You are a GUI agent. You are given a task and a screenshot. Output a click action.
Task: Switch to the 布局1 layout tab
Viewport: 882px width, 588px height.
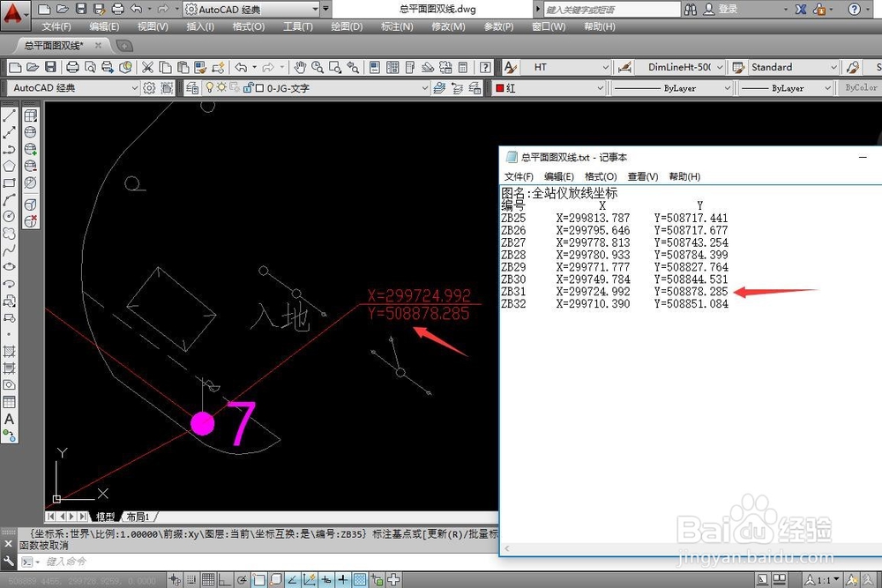click(138, 517)
